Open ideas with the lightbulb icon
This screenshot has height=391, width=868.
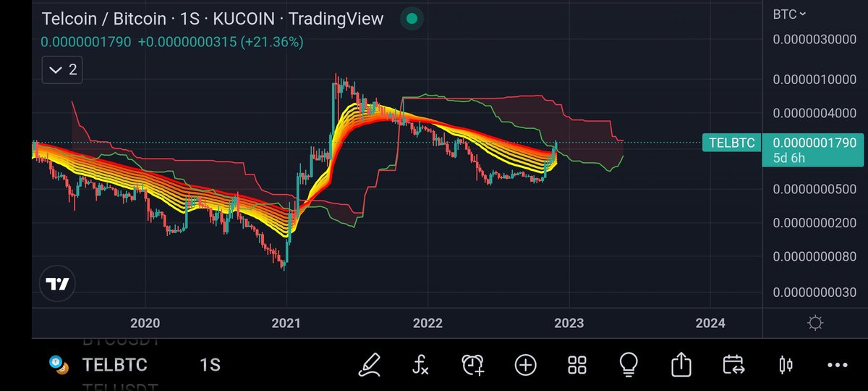(629, 363)
